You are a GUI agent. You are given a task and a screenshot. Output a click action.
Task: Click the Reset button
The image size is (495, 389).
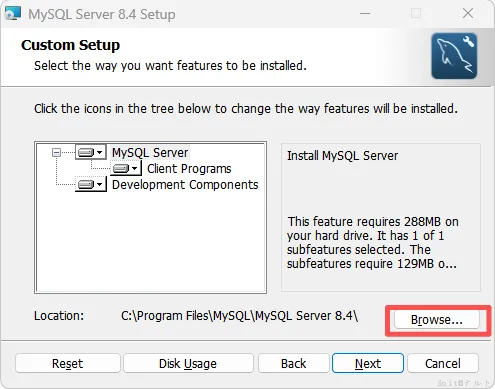coord(67,363)
